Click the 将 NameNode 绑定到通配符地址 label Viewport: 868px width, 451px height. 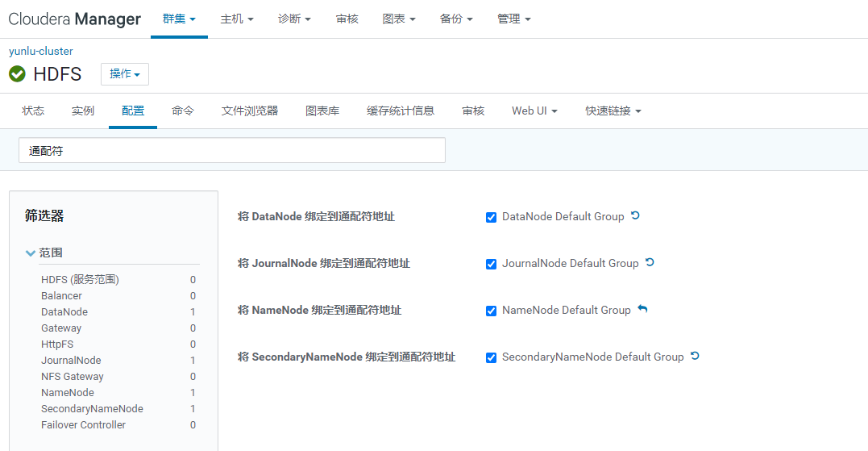pos(319,311)
